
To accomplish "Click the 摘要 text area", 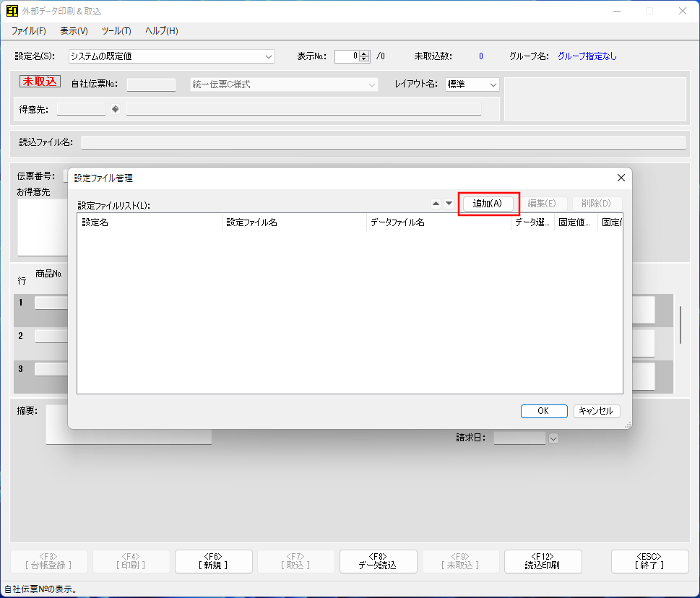I will [129, 424].
